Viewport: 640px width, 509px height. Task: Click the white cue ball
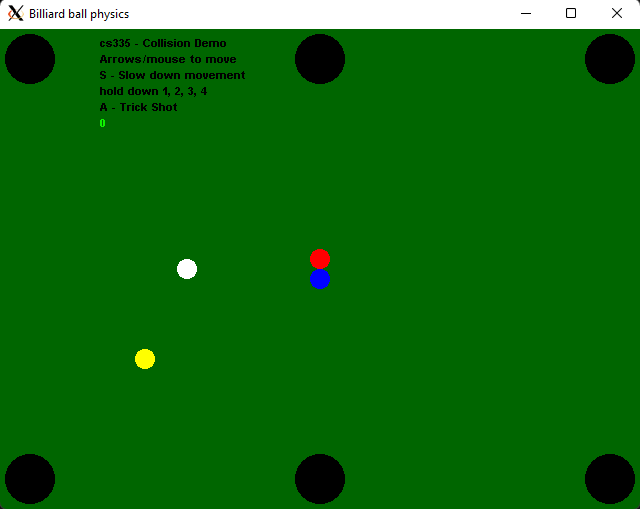tap(187, 269)
